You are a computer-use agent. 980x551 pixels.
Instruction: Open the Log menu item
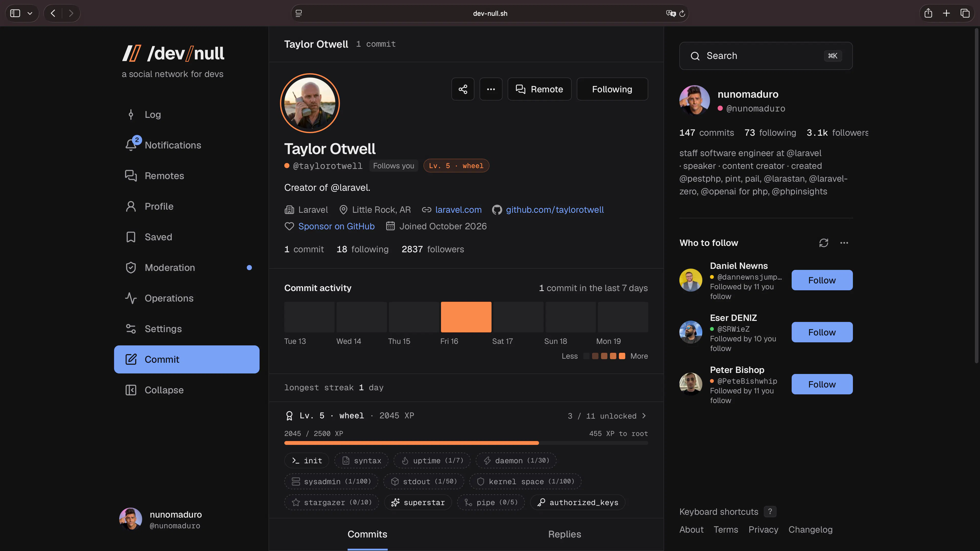point(186,115)
